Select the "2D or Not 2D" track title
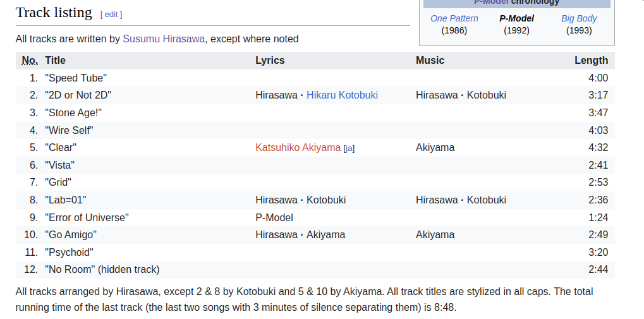Image resolution: width=644 pixels, height=319 pixels. [78, 95]
